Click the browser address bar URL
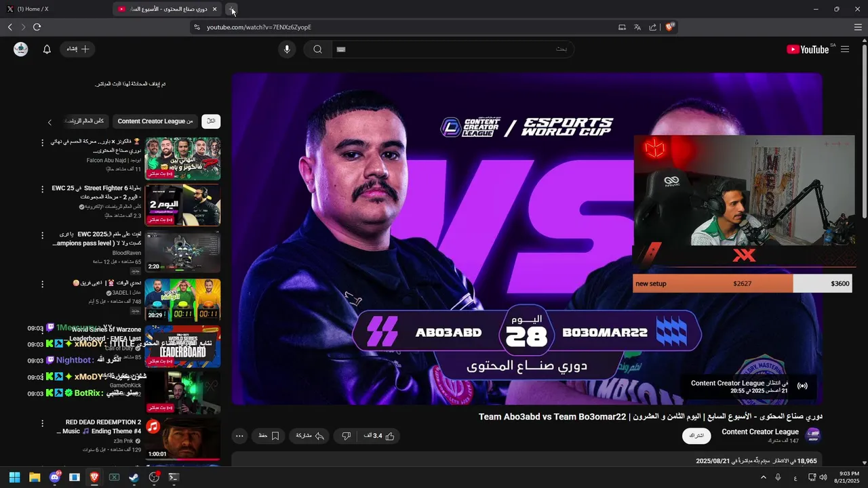Image resolution: width=868 pixels, height=488 pixels. click(x=259, y=27)
